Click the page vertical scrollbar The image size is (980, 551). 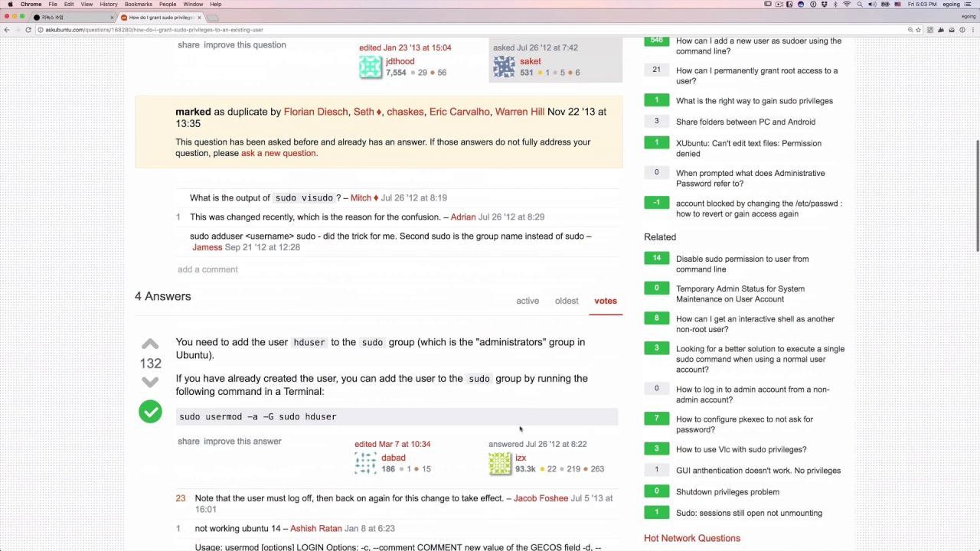tap(976, 196)
